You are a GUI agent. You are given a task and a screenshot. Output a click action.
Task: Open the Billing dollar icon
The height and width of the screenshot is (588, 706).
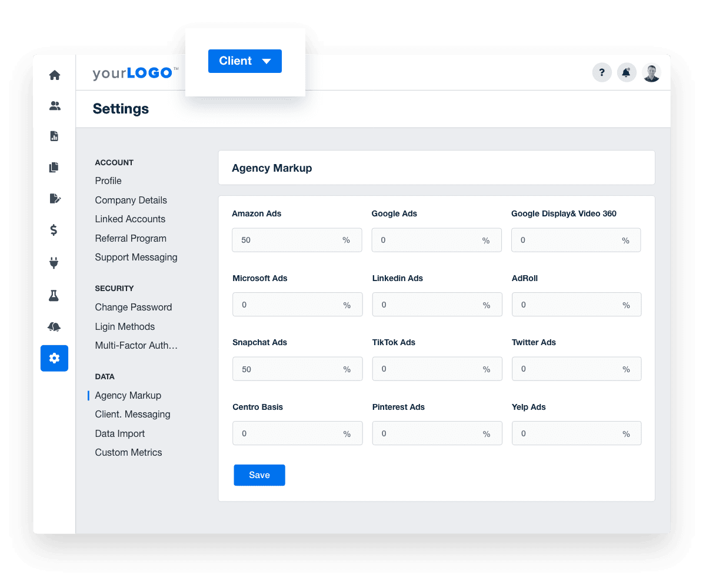(x=54, y=230)
